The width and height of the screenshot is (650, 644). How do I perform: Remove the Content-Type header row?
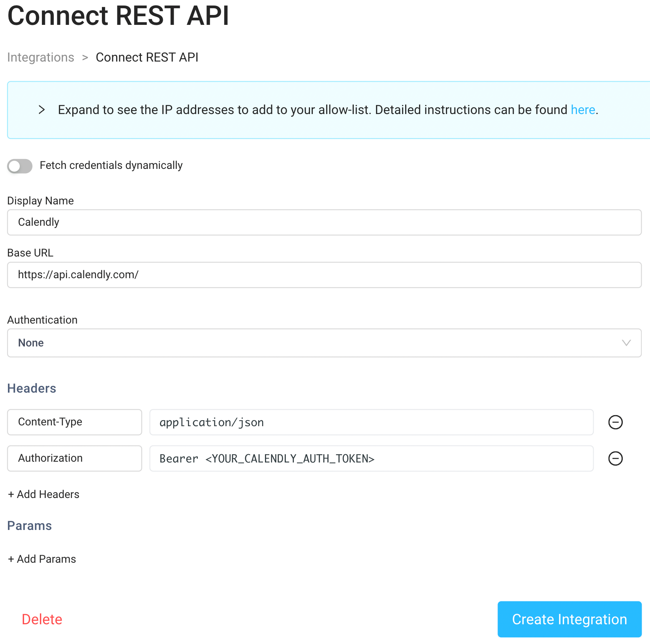[615, 422]
